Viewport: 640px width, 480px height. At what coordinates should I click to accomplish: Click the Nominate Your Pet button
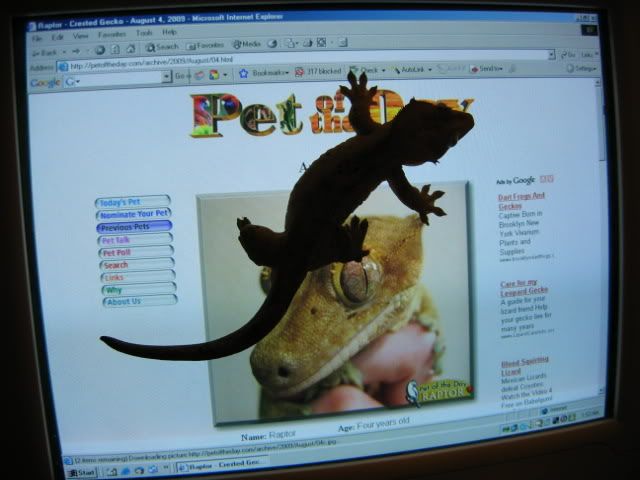tap(134, 214)
